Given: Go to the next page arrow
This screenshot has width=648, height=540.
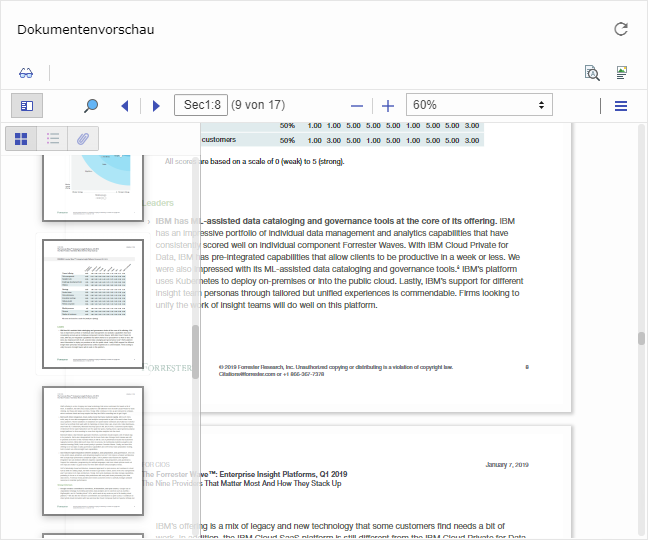Looking at the screenshot, I should pyautogui.click(x=156, y=105).
